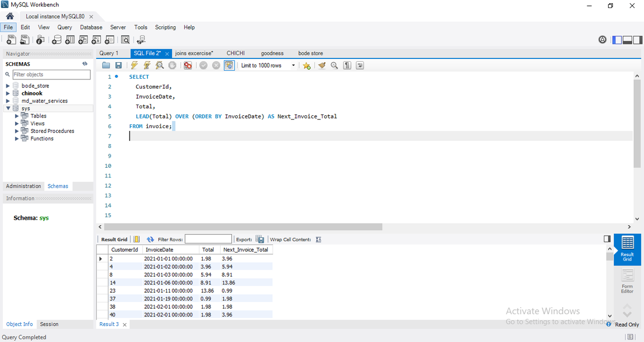Viewport: 644px width, 342px height.
Task: Open SQL script file in new tab
Action: click(25, 39)
